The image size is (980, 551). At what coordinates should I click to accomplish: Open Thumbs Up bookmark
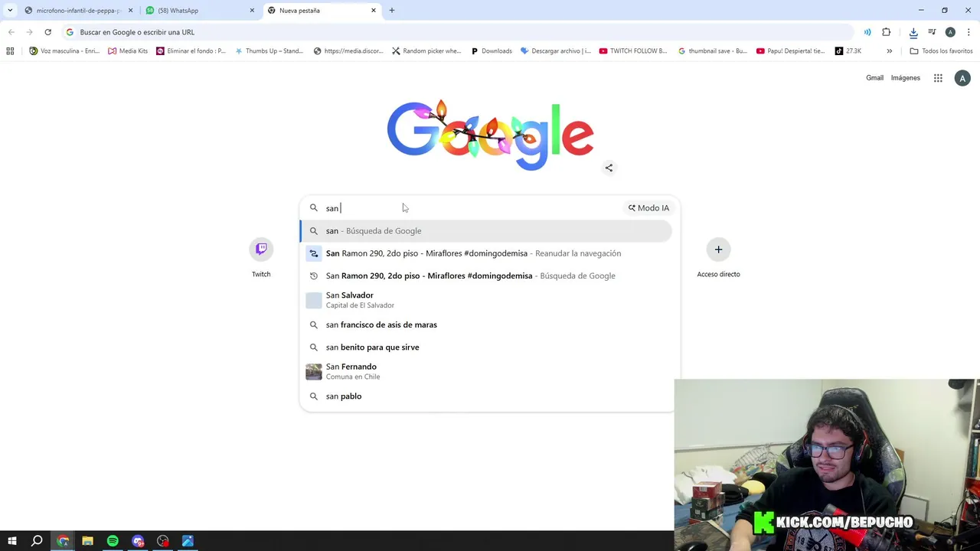[x=269, y=51]
